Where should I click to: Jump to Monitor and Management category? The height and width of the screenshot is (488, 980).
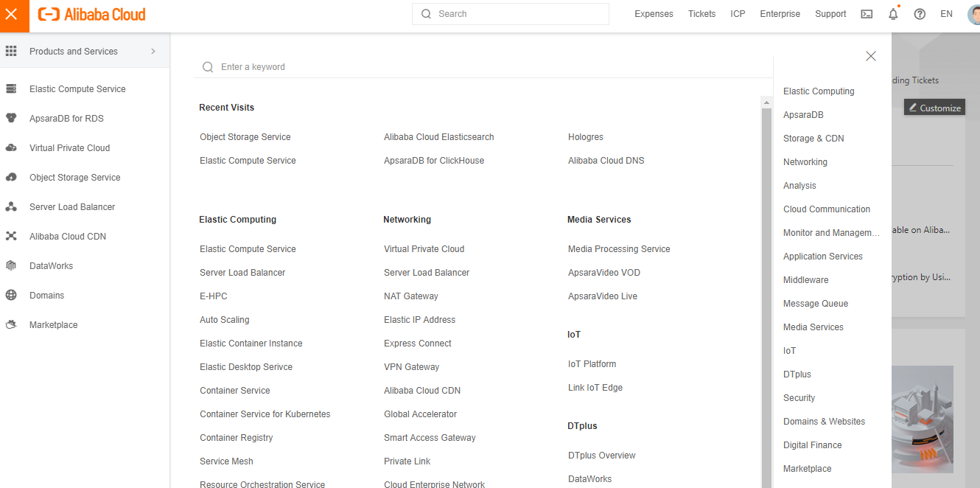832,233
